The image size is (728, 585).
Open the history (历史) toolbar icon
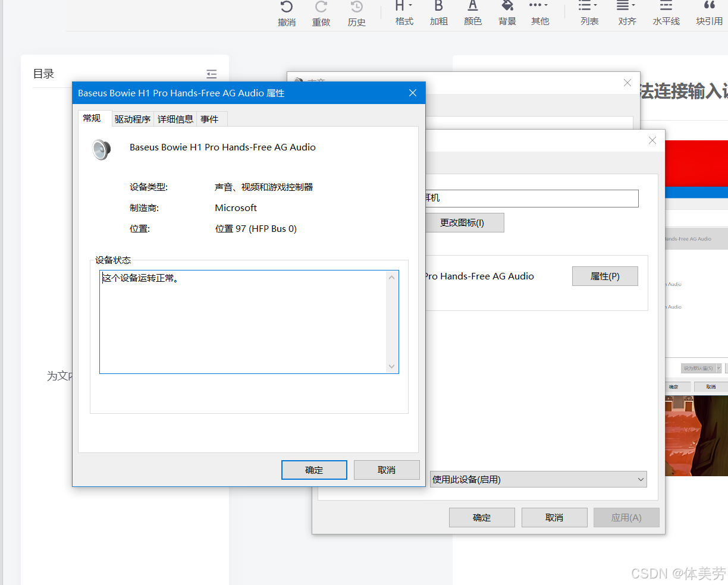(x=357, y=13)
